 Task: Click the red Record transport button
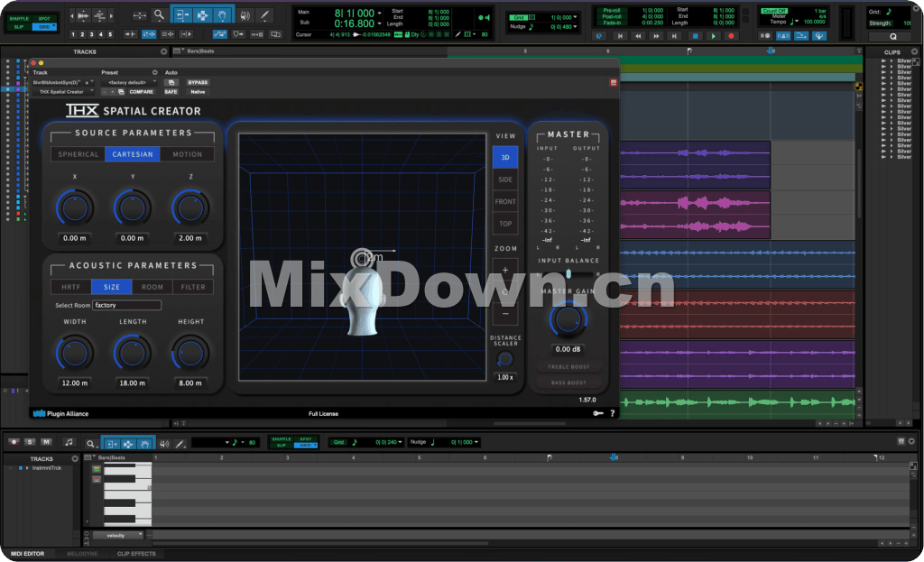pyautogui.click(x=731, y=36)
